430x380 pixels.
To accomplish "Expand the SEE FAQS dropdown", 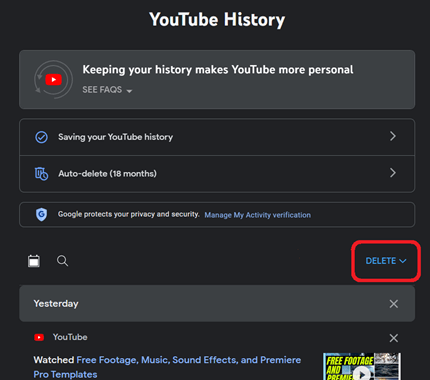I will pyautogui.click(x=107, y=90).
